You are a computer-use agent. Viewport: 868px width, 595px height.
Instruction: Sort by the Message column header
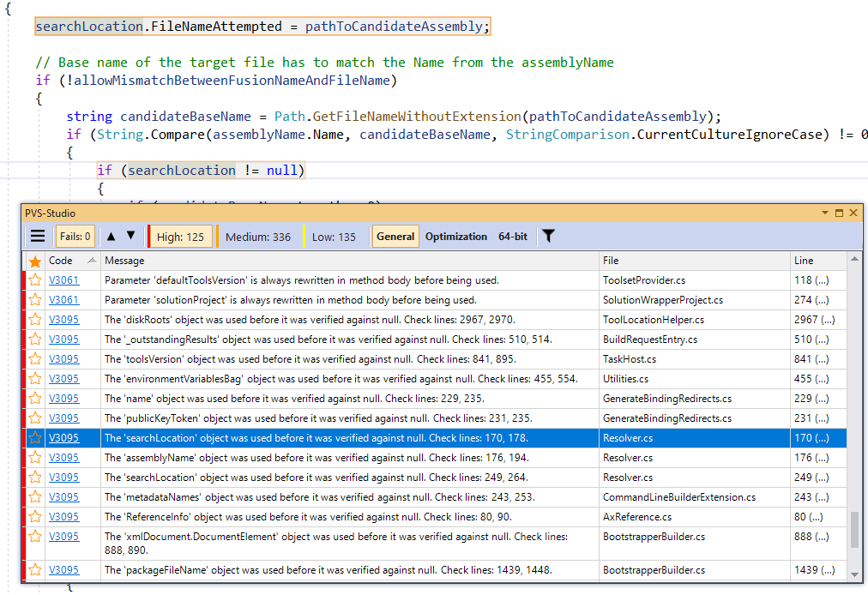(350, 260)
